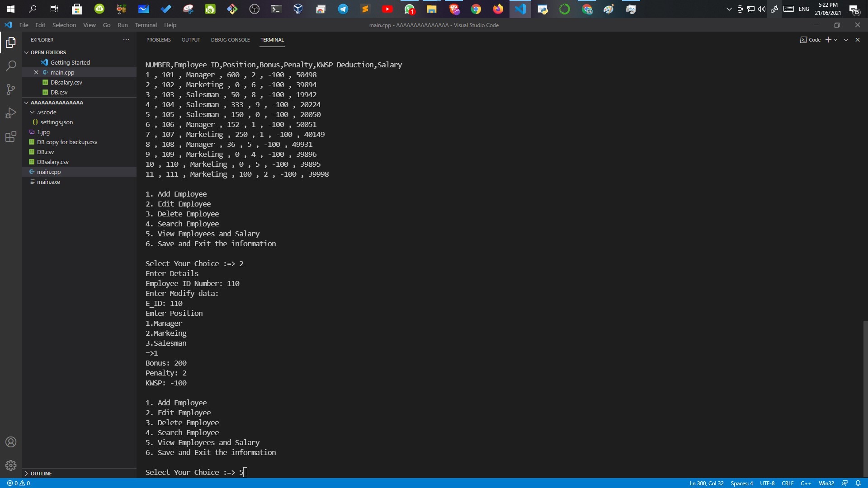Select language mode C++ in status bar

(x=806, y=483)
